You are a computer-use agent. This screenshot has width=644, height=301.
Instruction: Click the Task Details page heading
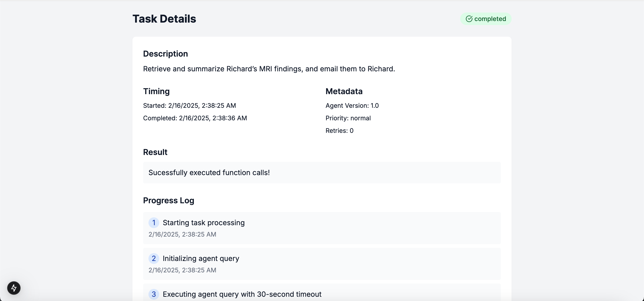(x=164, y=19)
